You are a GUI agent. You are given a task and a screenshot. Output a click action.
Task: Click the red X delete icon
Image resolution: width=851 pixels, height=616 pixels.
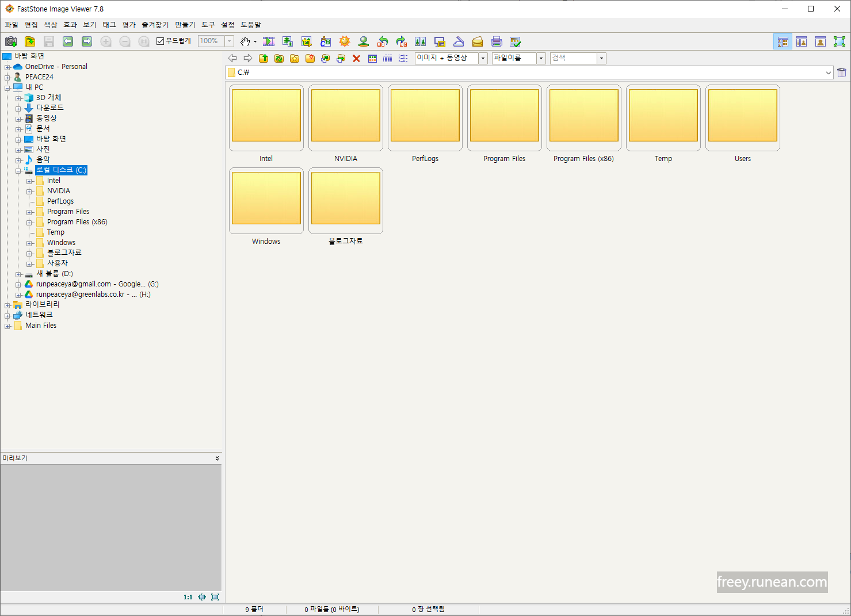pos(357,58)
